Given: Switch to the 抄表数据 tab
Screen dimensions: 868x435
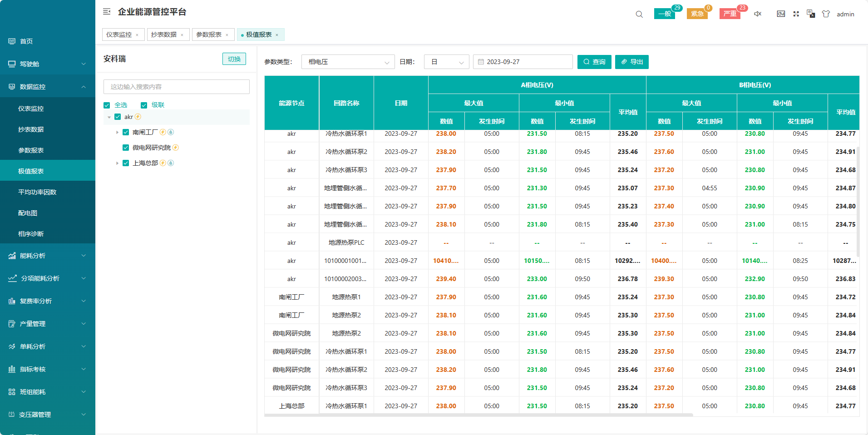Looking at the screenshot, I should tap(164, 35).
